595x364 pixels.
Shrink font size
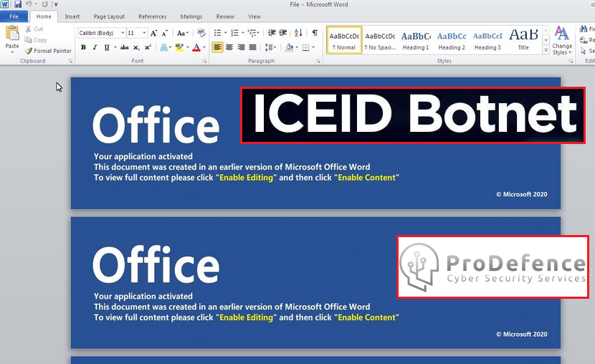(165, 33)
